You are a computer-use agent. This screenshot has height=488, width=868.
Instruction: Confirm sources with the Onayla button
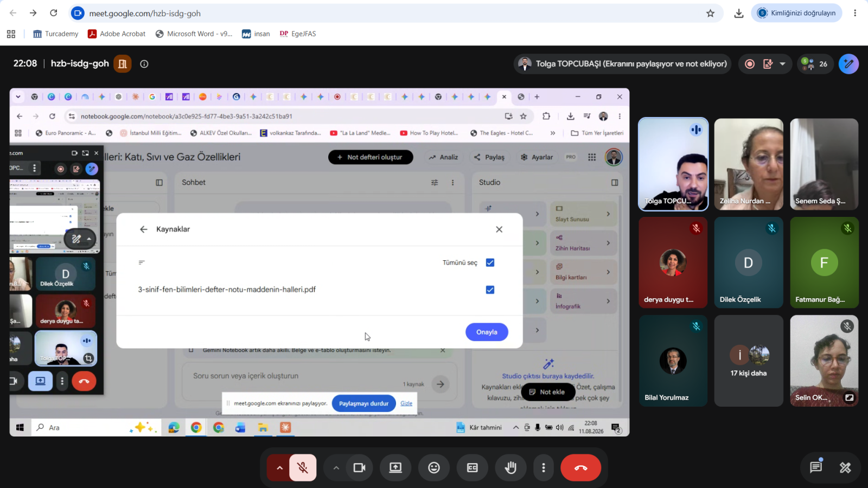pos(487,332)
